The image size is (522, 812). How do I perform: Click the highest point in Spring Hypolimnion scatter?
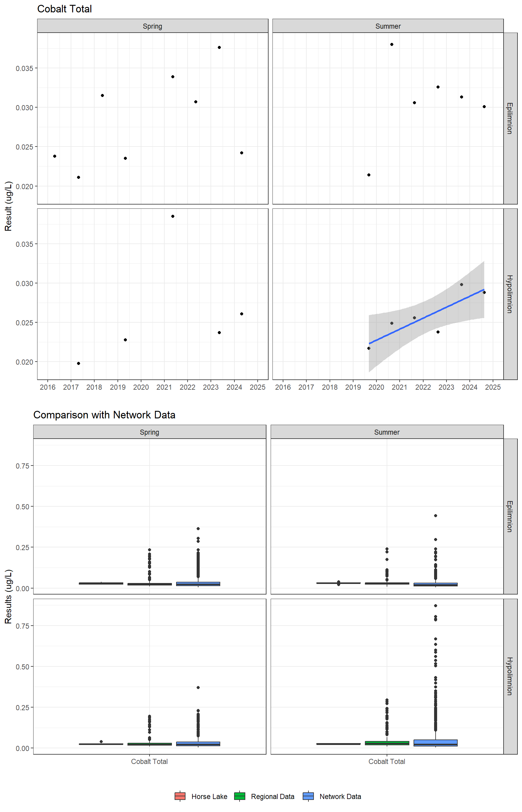(x=173, y=216)
